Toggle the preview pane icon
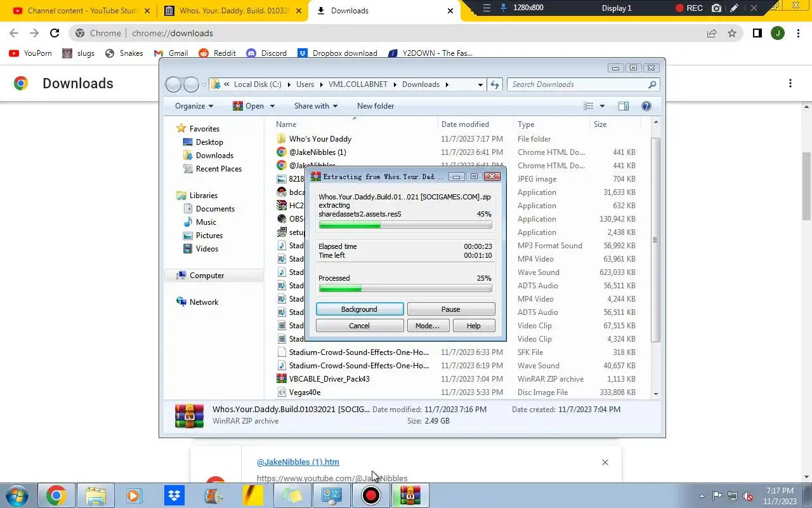Image resolution: width=812 pixels, height=508 pixels. (x=624, y=106)
